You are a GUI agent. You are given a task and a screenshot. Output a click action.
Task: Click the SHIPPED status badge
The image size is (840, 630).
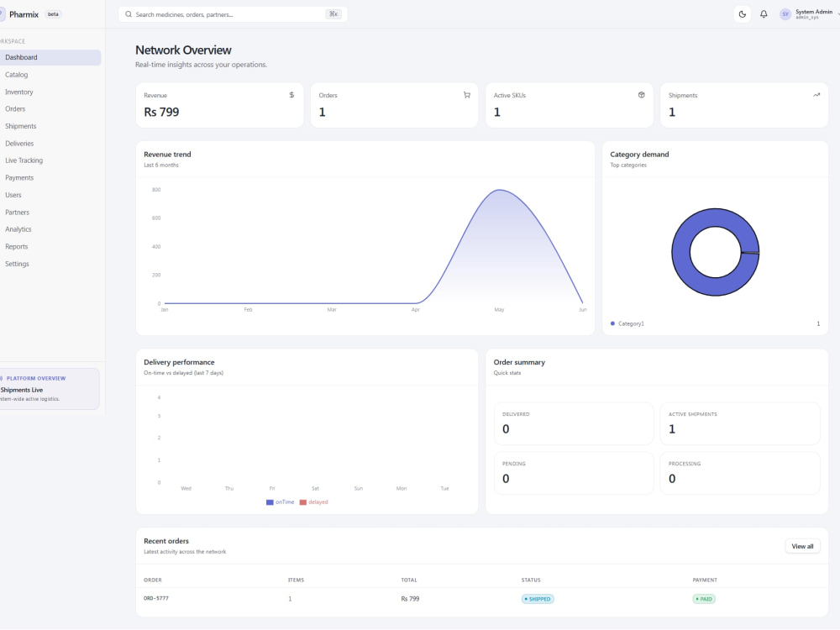tap(538, 599)
